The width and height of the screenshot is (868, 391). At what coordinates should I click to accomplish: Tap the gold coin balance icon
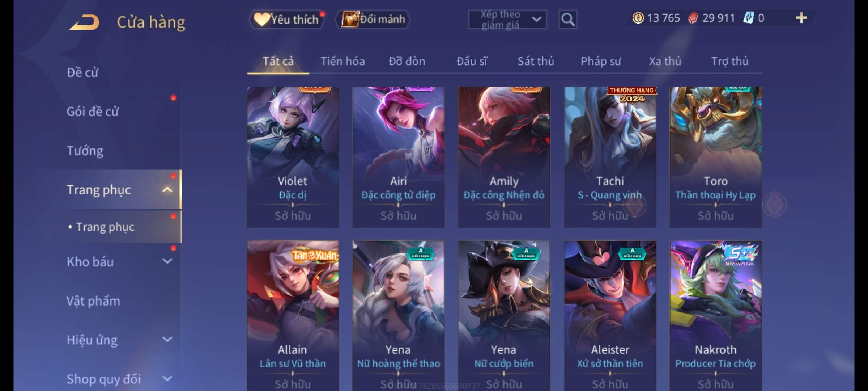[638, 18]
